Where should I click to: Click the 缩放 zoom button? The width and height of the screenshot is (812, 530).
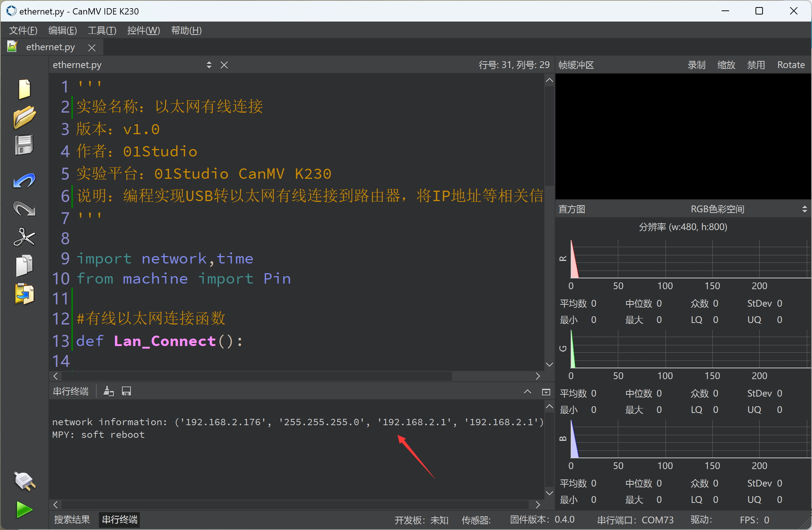[726, 65]
